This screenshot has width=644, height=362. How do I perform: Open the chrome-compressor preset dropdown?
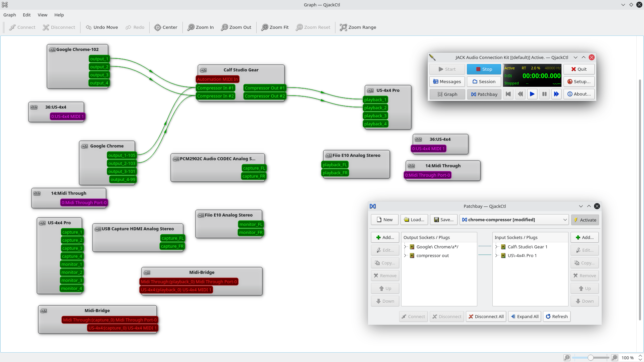coord(565,220)
